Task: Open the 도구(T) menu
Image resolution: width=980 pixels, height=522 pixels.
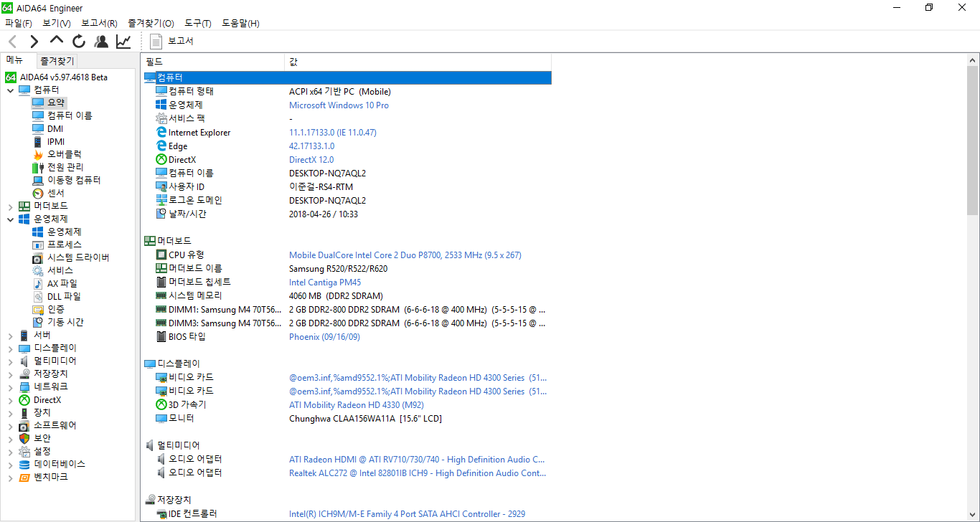Action: pos(198,23)
